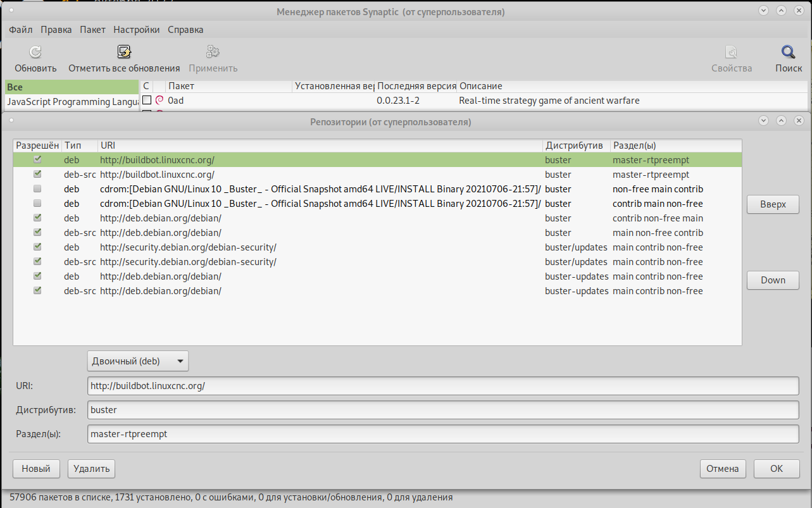
Task: Click the Обновить reload toolbar icon
Action: pos(35,52)
